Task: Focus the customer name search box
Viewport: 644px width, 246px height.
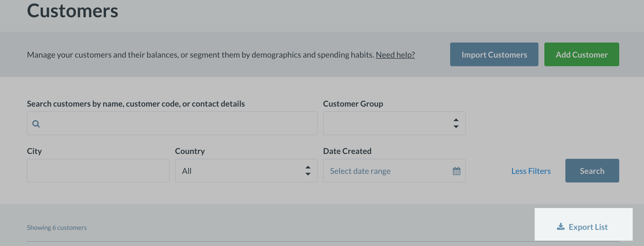Action: click(x=178, y=123)
